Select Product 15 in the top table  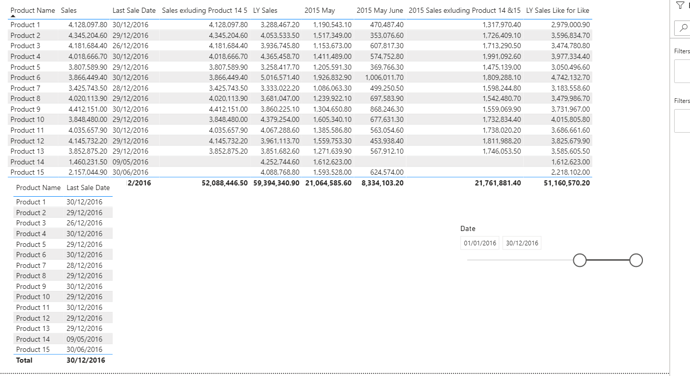click(27, 172)
